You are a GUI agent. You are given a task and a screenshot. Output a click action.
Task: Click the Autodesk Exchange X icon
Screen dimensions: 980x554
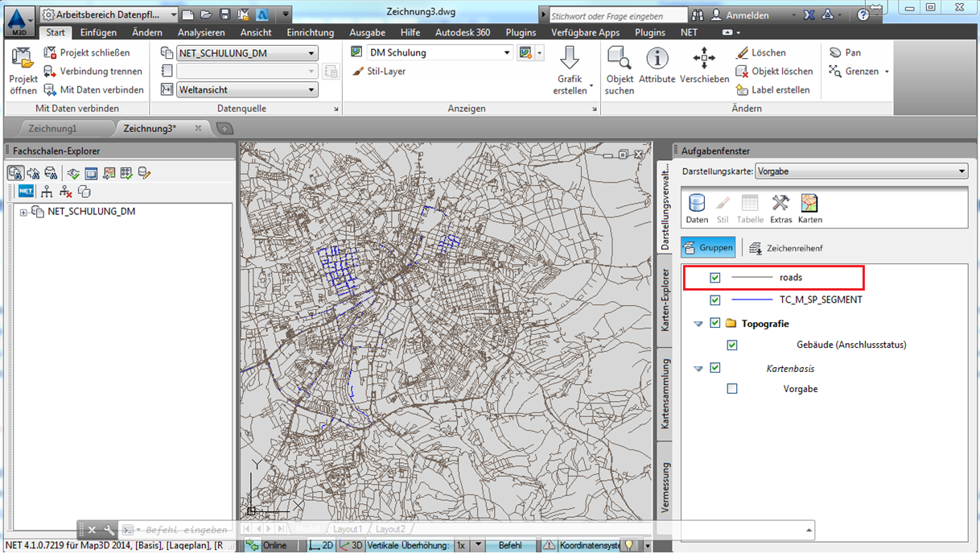[x=809, y=15]
